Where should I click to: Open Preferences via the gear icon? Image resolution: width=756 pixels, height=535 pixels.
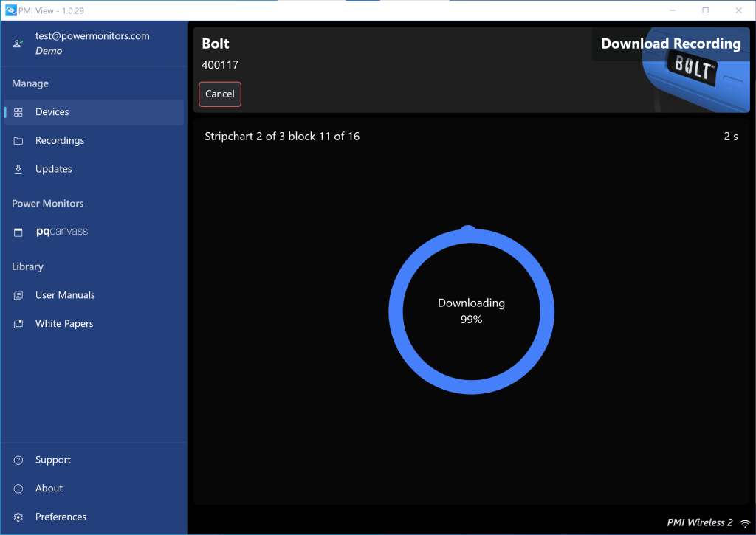pyautogui.click(x=18, y=517)
